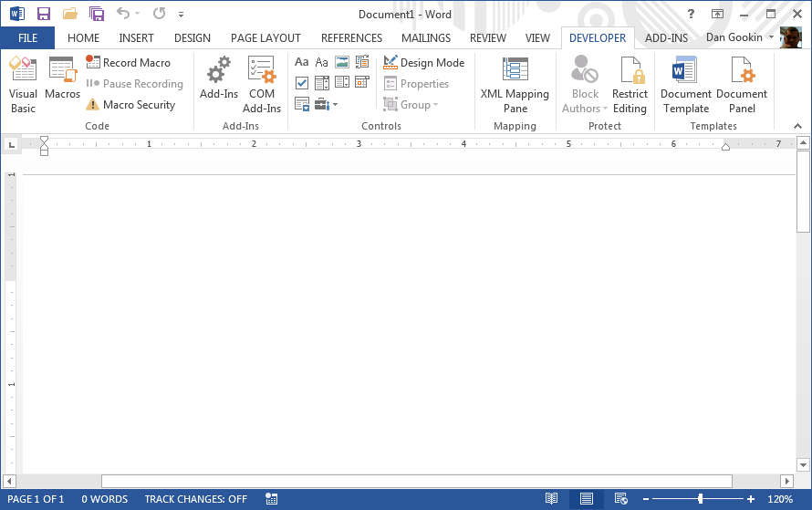Open XML Mapping Pane

click(515, 86)
